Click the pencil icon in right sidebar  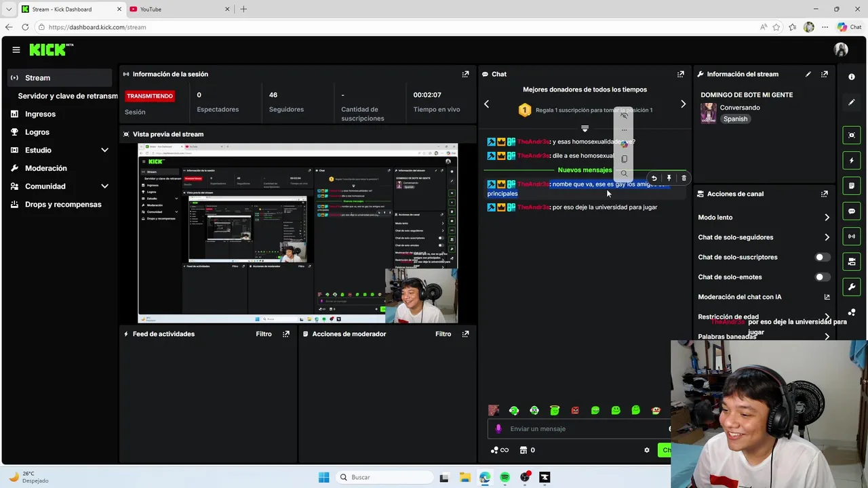click(852, 102)
